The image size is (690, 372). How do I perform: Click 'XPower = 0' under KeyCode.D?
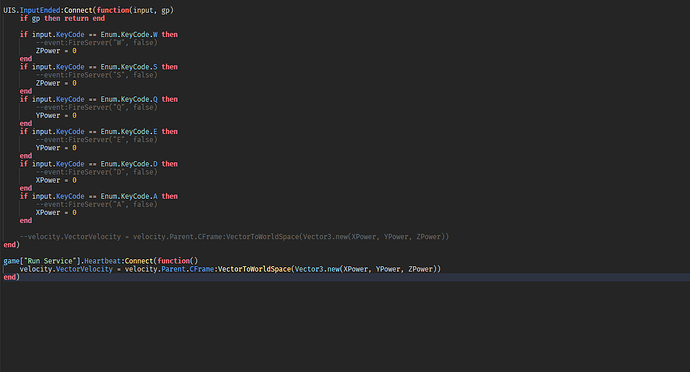tap(56, 180)
